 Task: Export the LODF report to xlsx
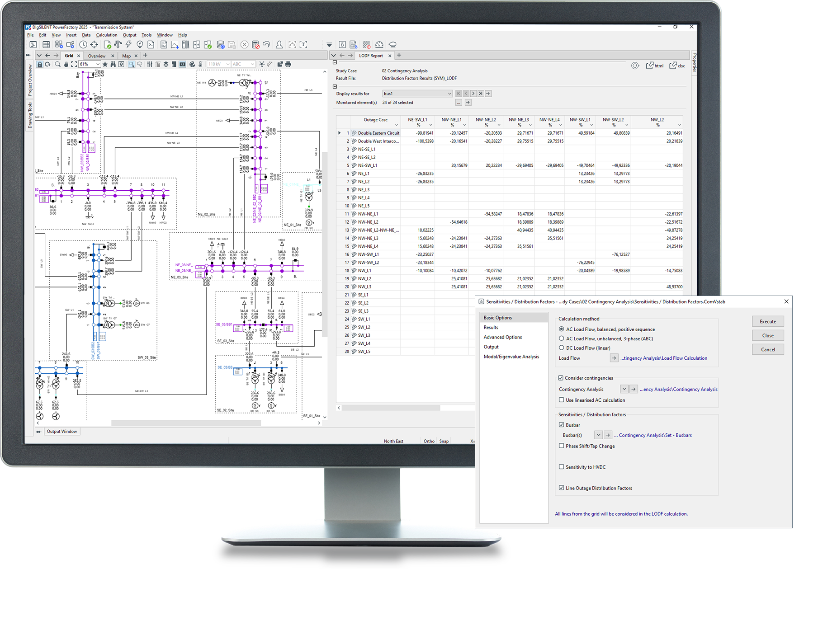click(677, 66)
